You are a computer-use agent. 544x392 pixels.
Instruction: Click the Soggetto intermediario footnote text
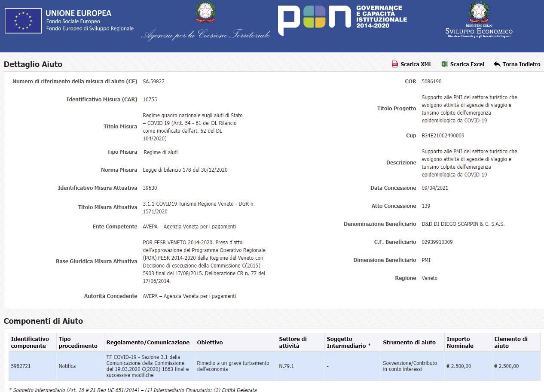(x=133, y=389)
